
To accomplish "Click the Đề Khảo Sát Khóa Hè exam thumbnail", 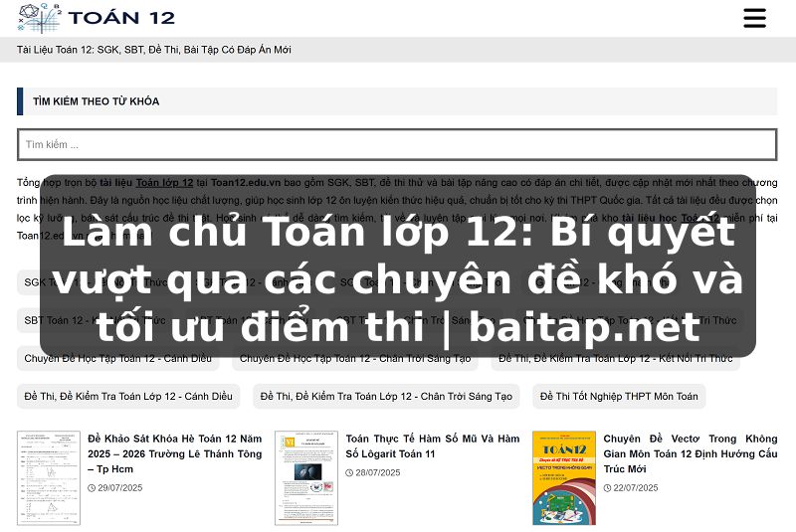I will [x=49, y=477].
